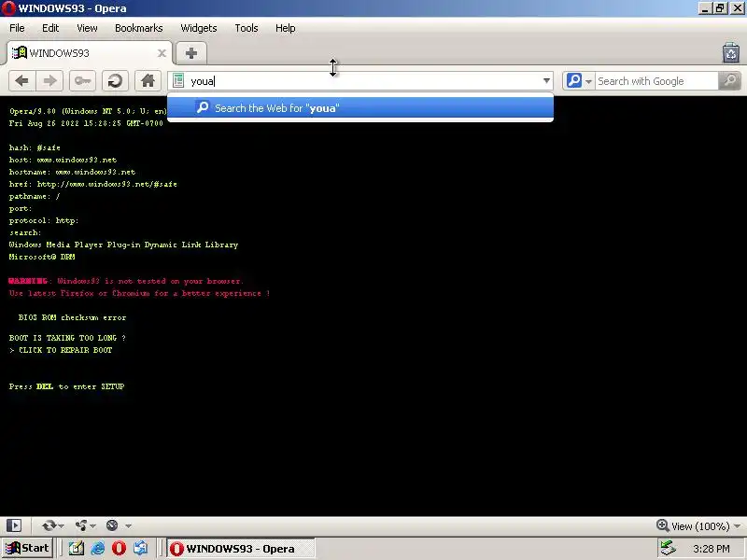Click the Forward arrow button
The height and width of the screenshot is (560, 747).
point(49,81)
